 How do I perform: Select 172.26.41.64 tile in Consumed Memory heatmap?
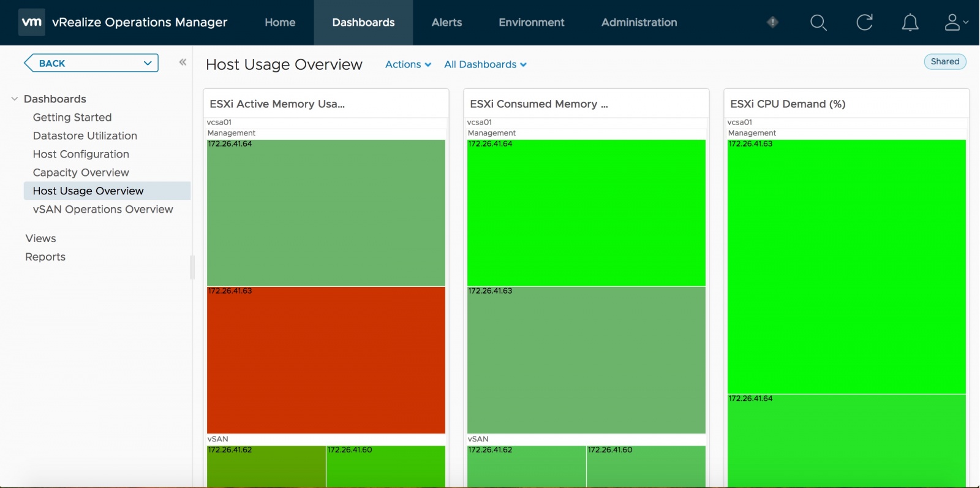tap(586, 213)
